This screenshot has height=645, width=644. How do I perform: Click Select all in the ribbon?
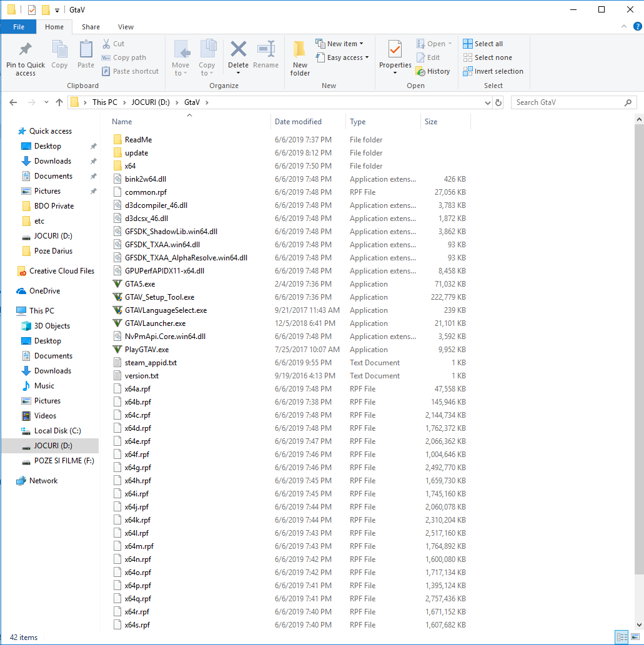click(x=483, y=44)
